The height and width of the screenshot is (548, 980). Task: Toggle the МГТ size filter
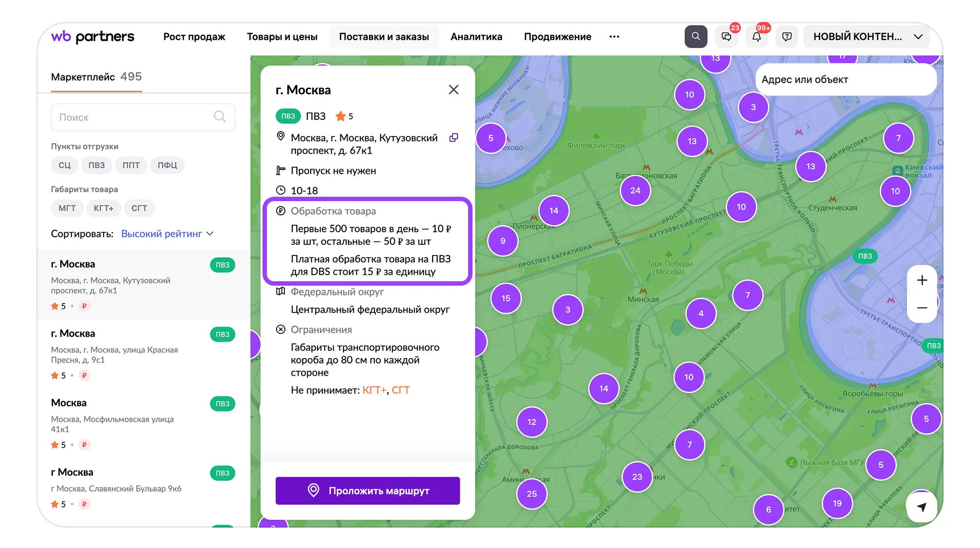[x=67, y=208]
